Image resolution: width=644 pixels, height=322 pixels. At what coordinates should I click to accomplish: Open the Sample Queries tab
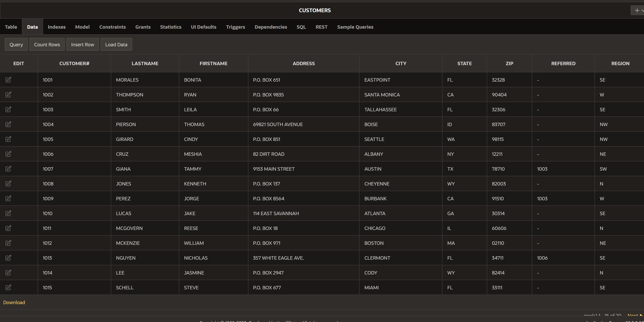click(355, 27)
